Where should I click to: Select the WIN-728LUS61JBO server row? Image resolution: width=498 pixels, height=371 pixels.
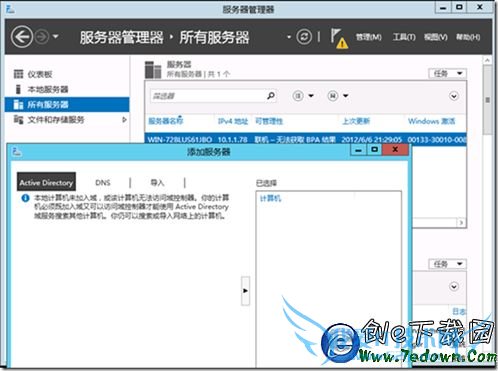coord(305,139)
